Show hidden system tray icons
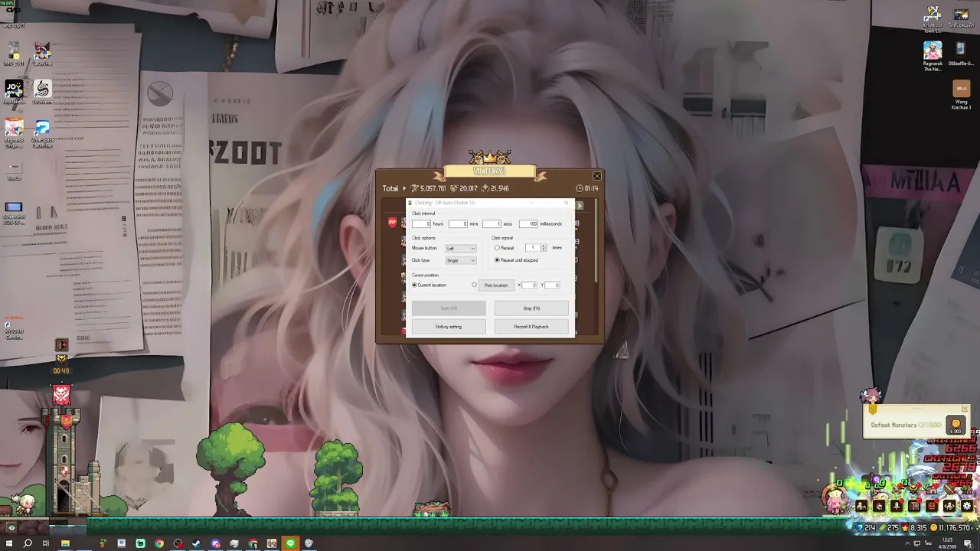Screen dimensions: 980x551 [908, 543]
